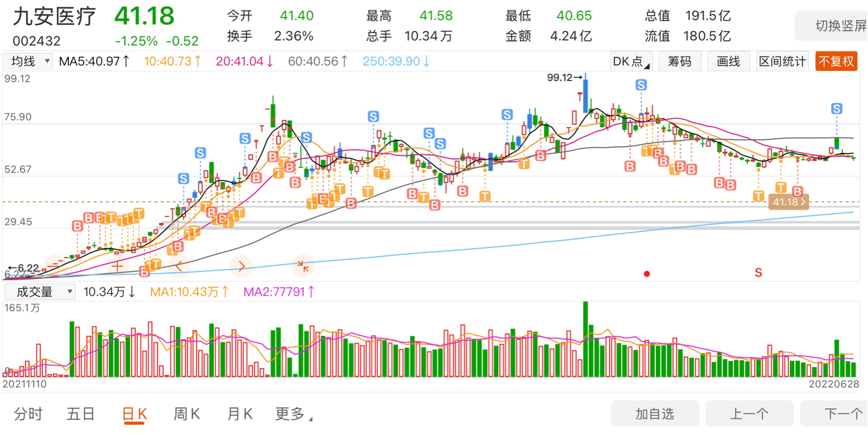Select the 日K tab
868x435 pixels.
pyautogui.click(x=135, y=414)
